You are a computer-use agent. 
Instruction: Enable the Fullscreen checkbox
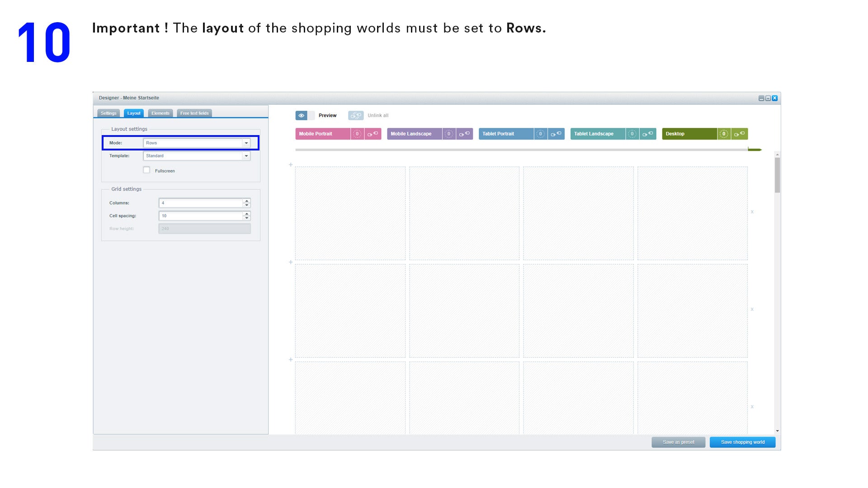pos(146,170)
